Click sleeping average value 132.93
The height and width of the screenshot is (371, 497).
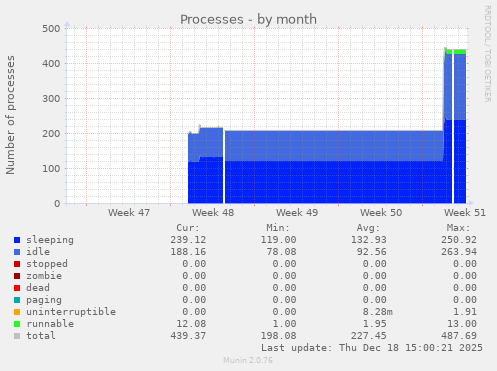[368, 240]
